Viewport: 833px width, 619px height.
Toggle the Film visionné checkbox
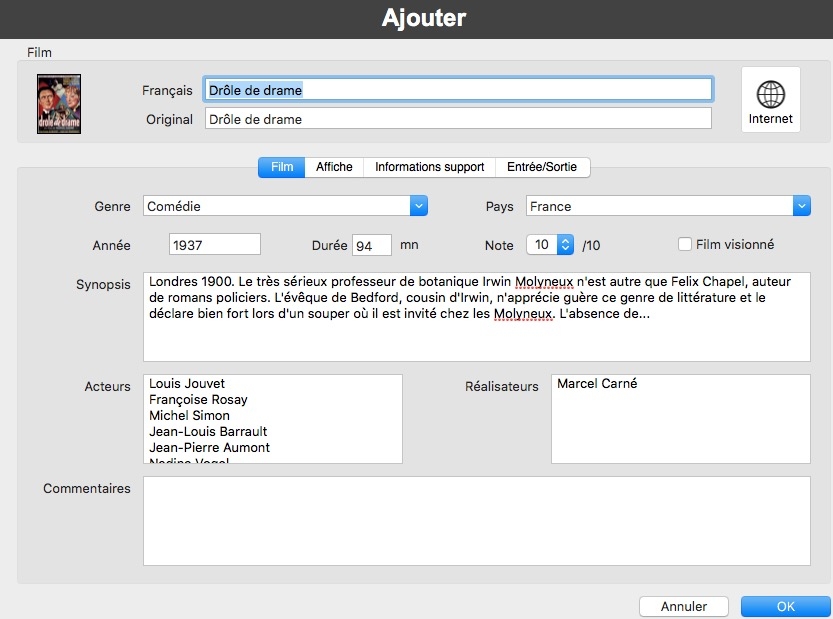pos(685,244)
